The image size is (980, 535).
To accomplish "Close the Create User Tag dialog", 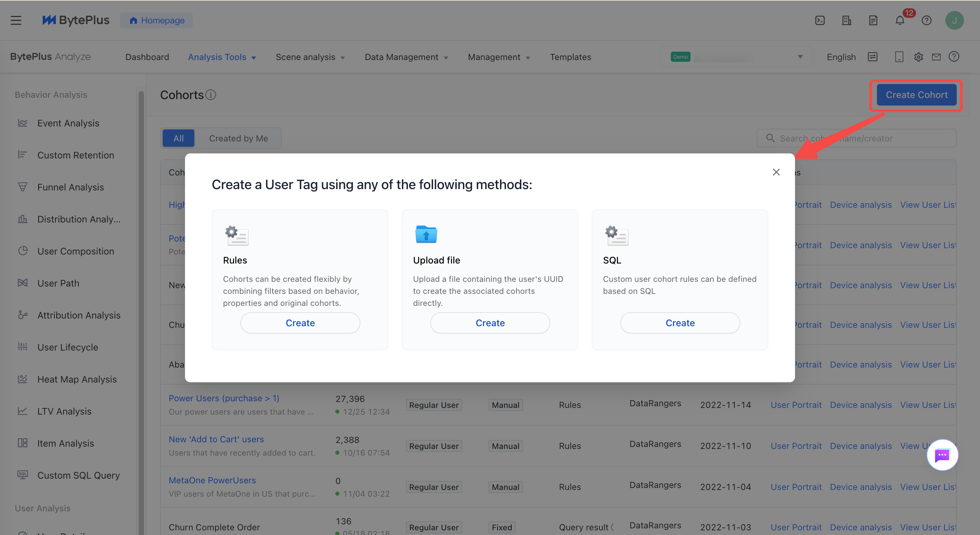I will (x=776, y=172).
